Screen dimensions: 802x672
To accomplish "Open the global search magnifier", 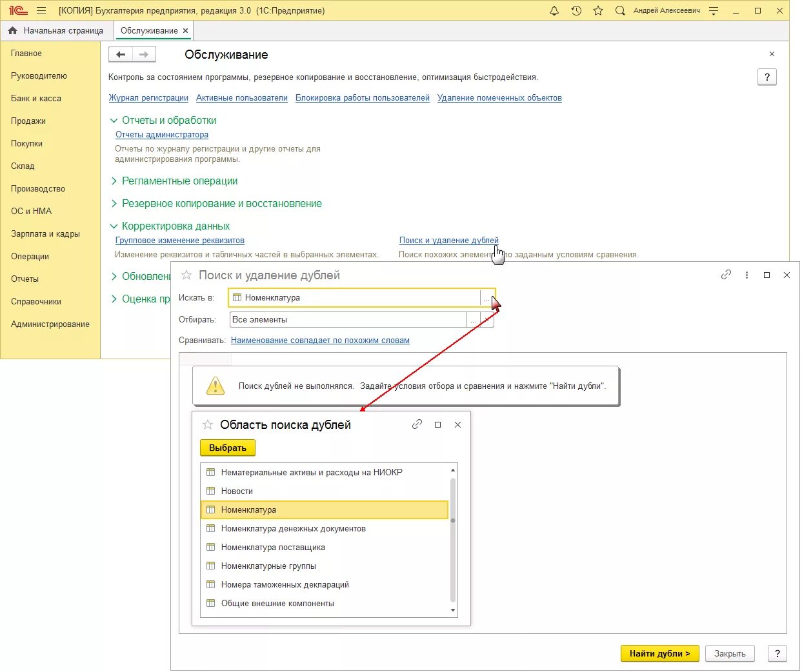I will [620, 10].
